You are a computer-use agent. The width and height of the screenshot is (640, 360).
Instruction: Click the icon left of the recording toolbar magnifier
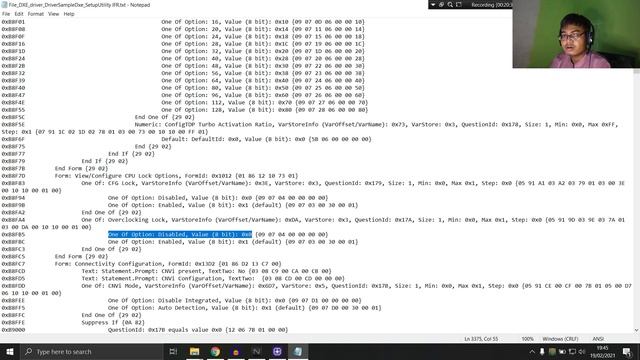pos(442,5)
